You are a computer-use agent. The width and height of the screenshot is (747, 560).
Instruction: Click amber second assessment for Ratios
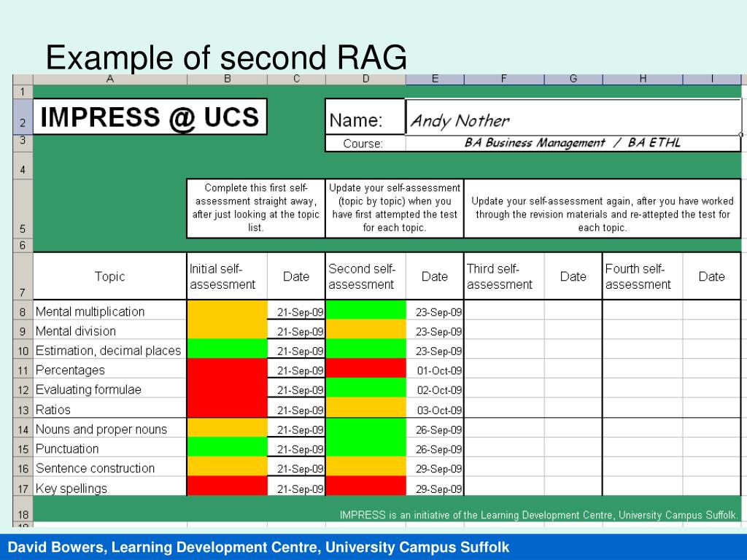coord(366,408)
